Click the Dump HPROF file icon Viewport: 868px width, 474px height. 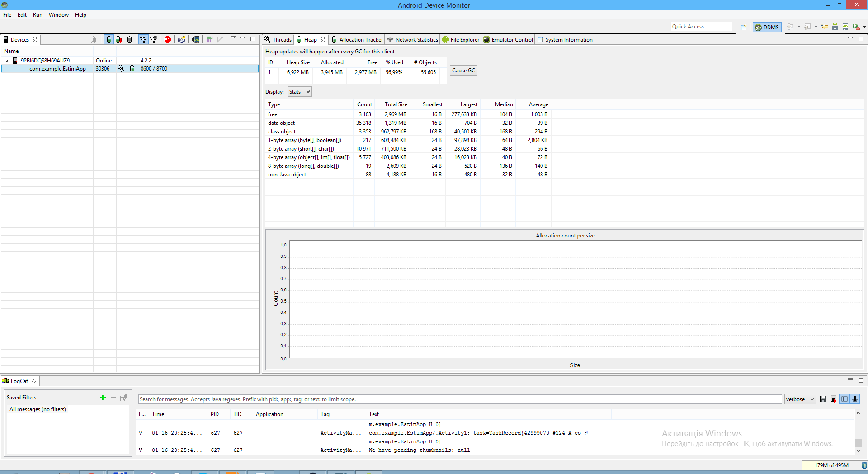[119, 40]
